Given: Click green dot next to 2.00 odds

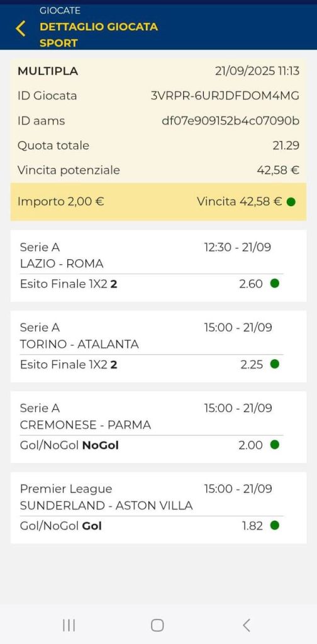Looking at the screenshot, I should [x=275, y=445].
